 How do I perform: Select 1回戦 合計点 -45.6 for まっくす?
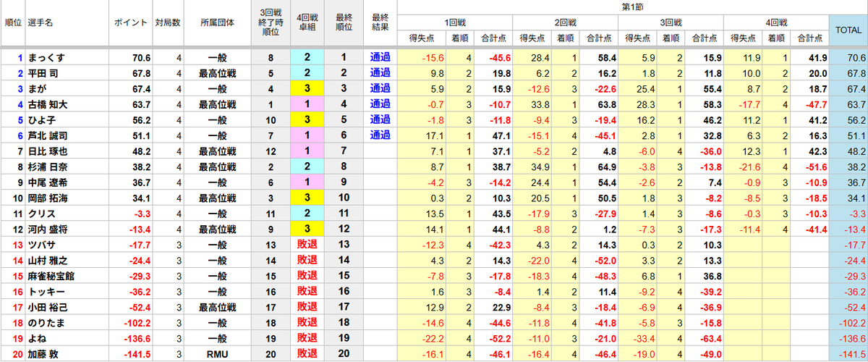click(x=500, y=57)
